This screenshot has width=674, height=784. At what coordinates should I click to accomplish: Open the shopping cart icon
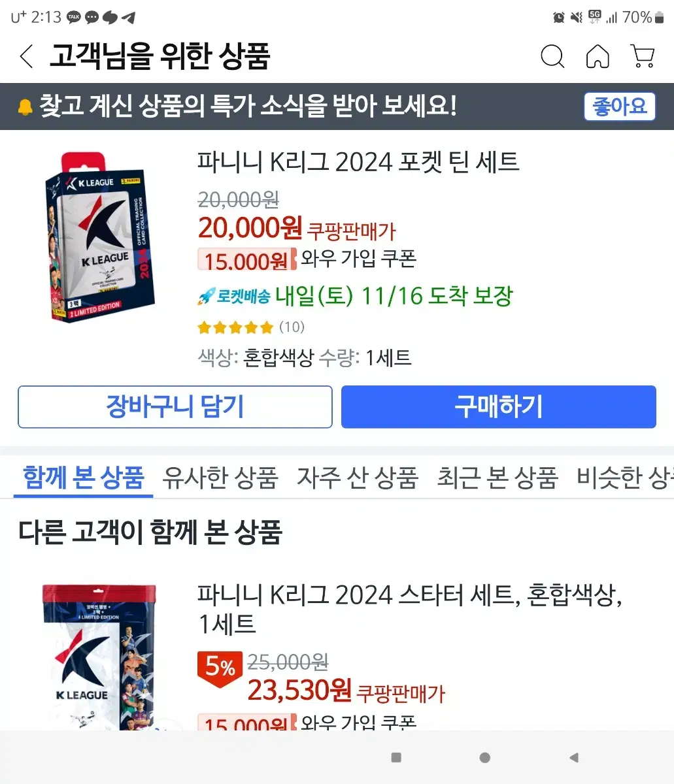(643, 57)
